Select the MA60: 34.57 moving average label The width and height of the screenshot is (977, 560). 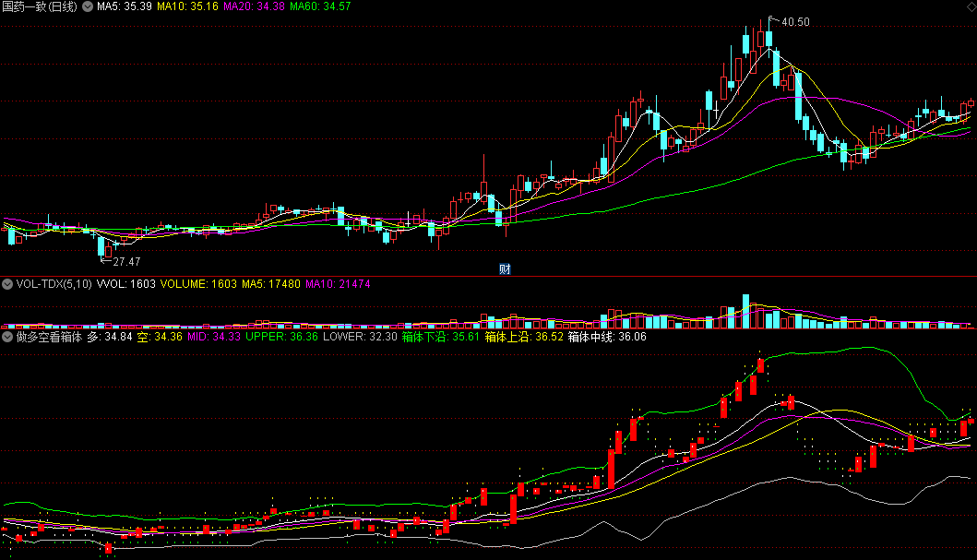click(x=320, y=6)
